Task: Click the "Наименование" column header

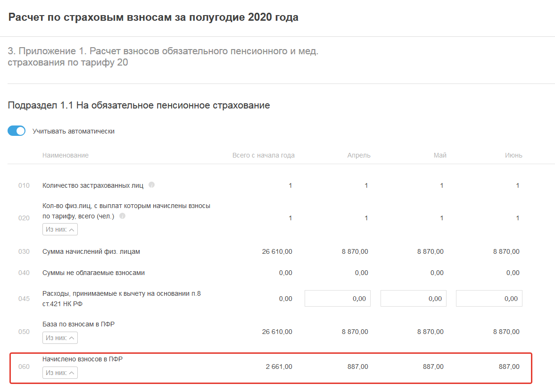Action: pyautogui.click(x=66, y=155)
